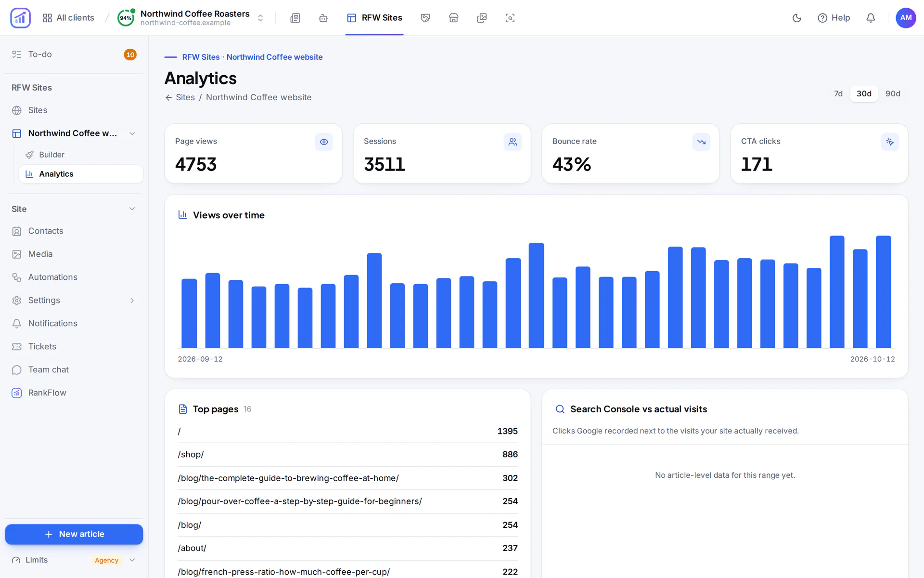Open the image gallery icon in top bar
Image resolution: width=924 pixels, height=578 pixels.
482,18
